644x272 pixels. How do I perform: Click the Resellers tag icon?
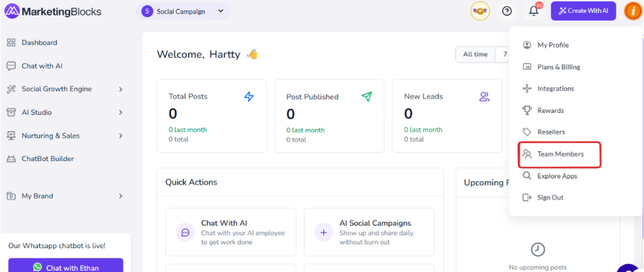(x=527, y=132)
